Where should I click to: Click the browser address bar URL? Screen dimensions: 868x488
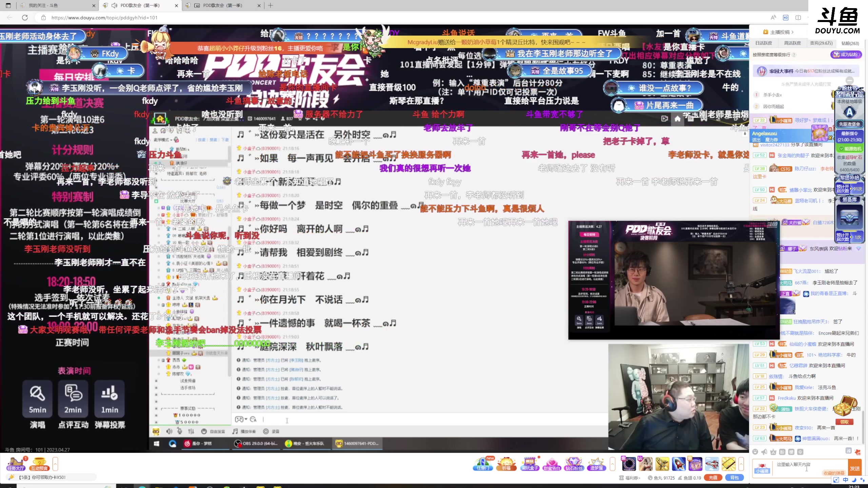pos(104,18)
